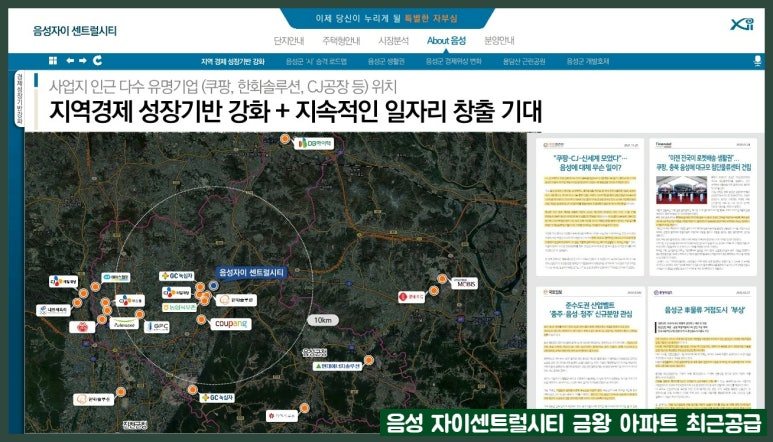773x442 pixels.
Task: Click the DB하이텍 logo label on map
Action: tap(314, 143)
